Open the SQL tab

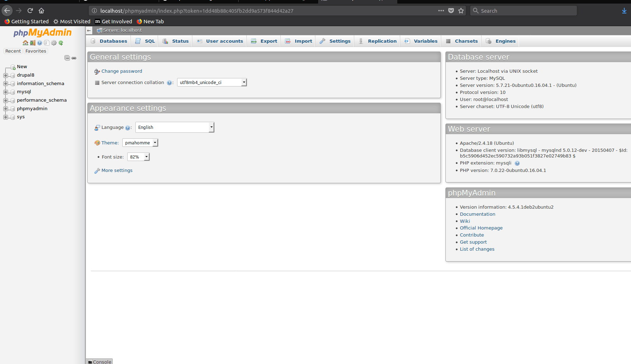point(145,41)
